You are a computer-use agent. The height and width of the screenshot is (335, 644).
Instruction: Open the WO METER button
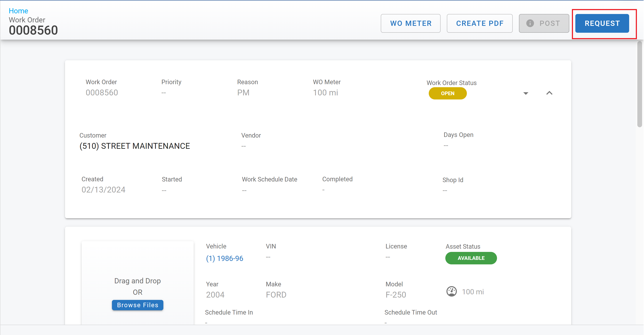[x=410, y=23]
